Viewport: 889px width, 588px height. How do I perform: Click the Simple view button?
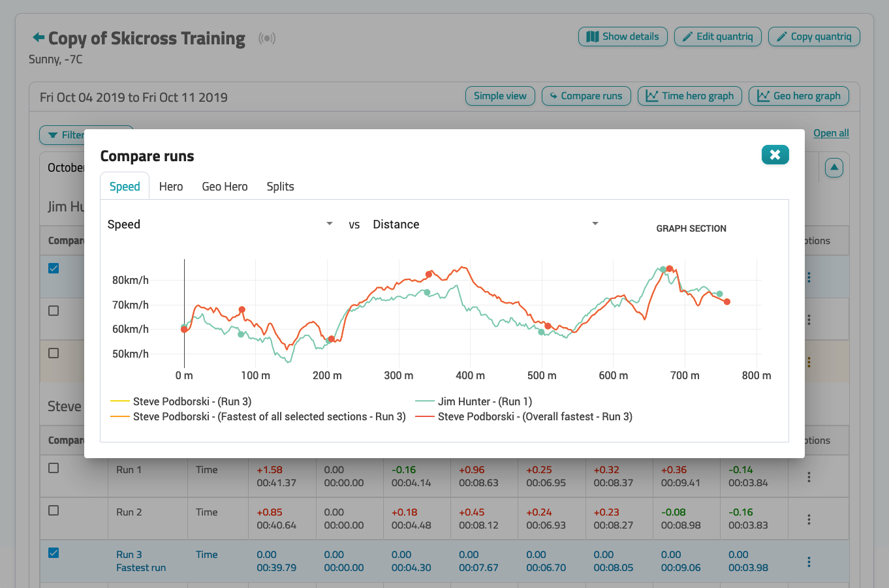click(x=500, y=96)
